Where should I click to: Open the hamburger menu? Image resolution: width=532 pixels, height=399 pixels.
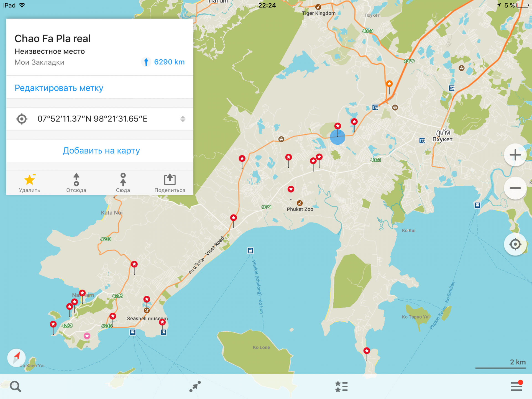516,386
